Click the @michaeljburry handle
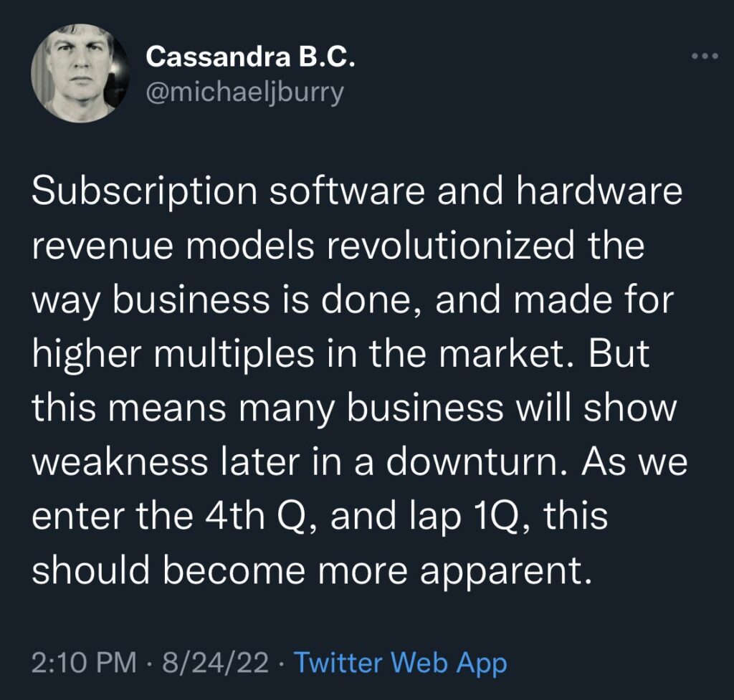734x700 pixels. click(245, 92)
